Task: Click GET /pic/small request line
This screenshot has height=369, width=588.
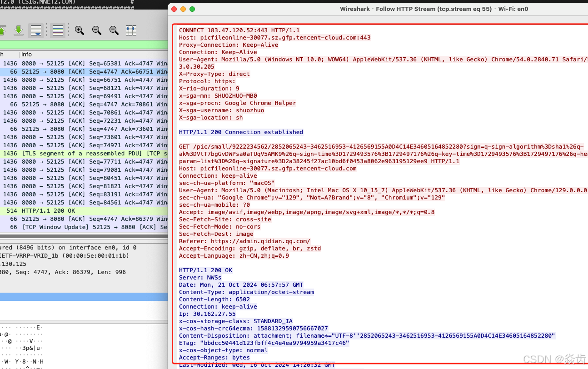Action: tap(383, 154)
